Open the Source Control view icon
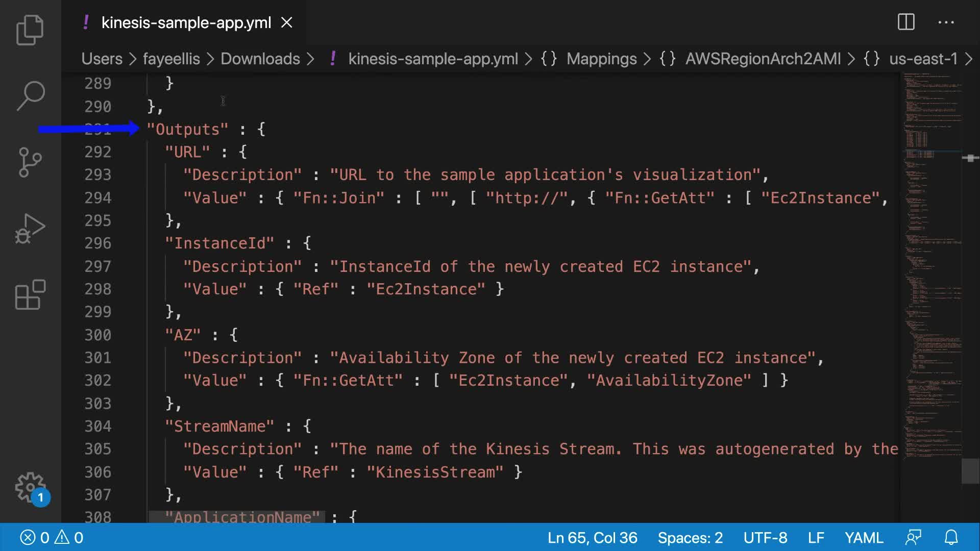 (x=30, y=162)
